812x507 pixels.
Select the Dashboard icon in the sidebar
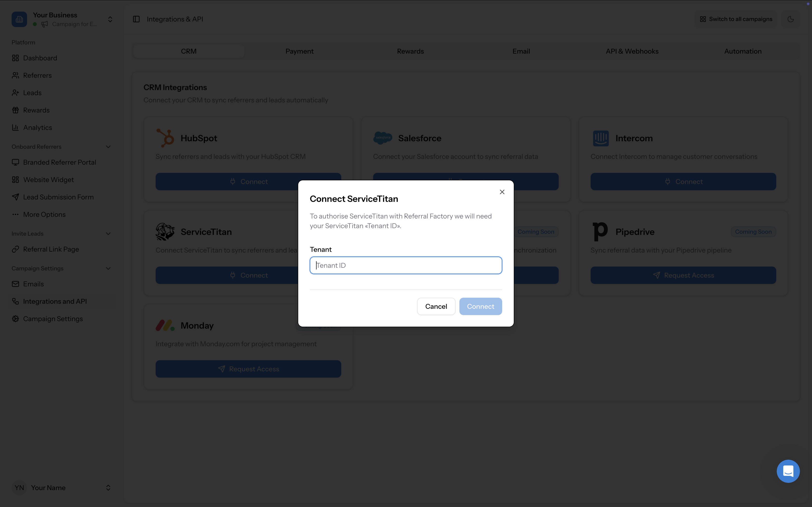15,58
